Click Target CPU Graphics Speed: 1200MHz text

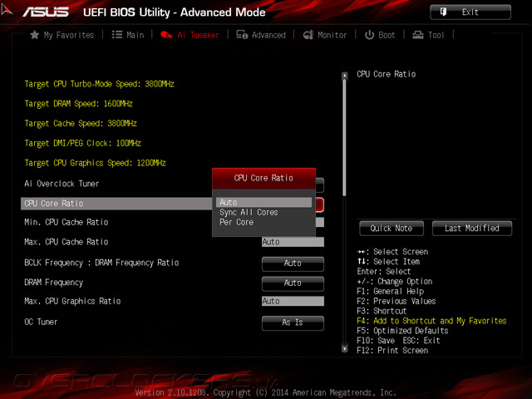tap(95, 163)
